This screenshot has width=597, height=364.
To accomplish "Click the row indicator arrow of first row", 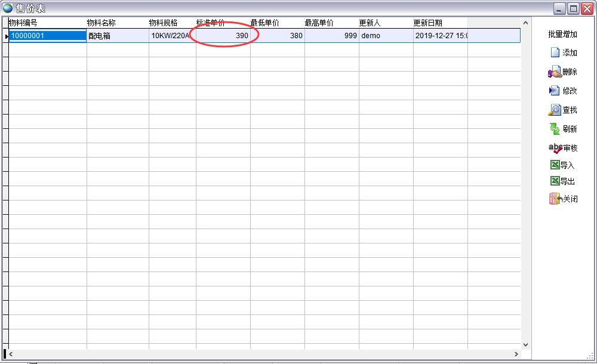I will point(6,36).
